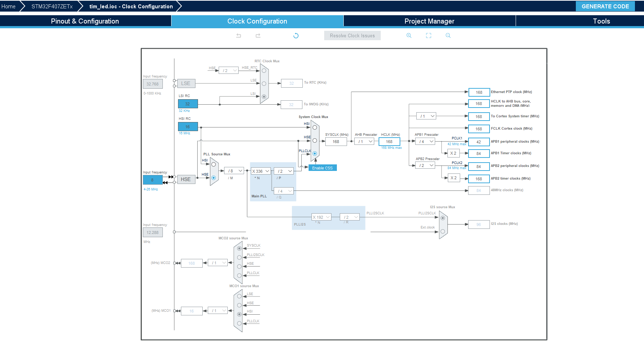
Task: Click the HSE oscillator block
Action: (x=186, y=179)
